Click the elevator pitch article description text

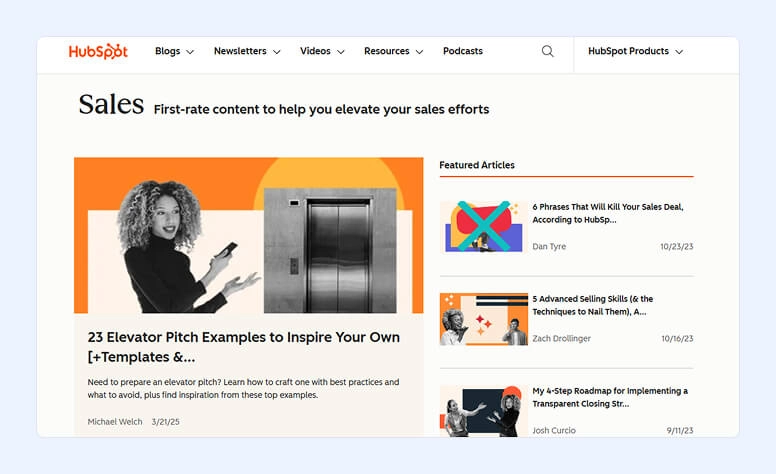243,388
